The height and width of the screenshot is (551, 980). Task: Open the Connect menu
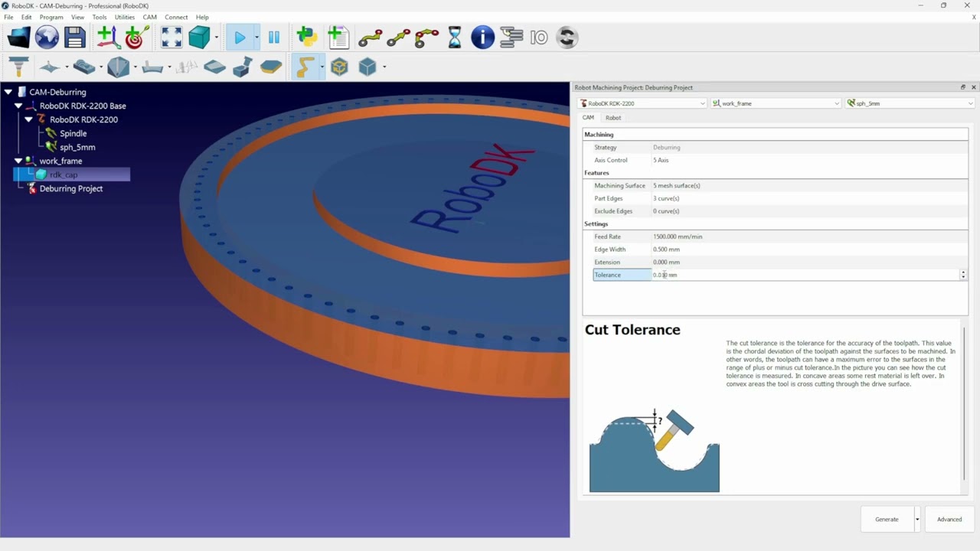[176, 17]
